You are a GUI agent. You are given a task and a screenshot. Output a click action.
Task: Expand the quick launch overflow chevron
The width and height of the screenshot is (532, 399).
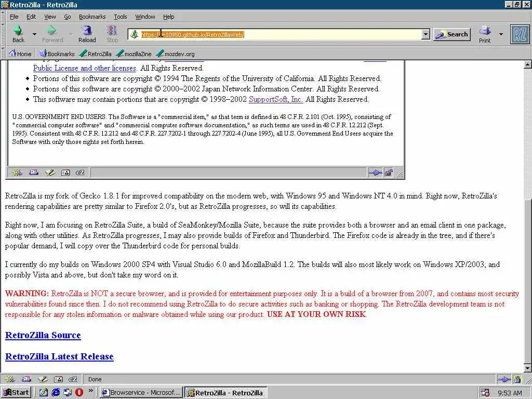(90, 391)
